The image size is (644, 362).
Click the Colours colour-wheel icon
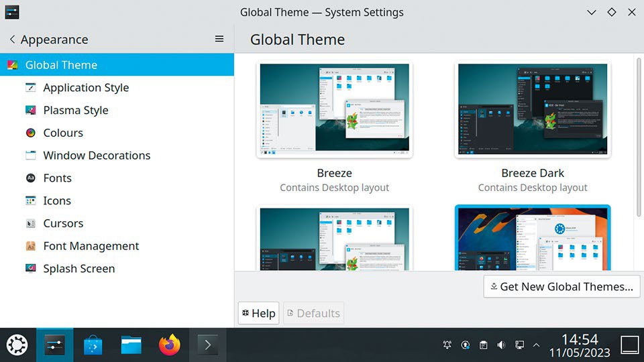[x=31, y=133]
